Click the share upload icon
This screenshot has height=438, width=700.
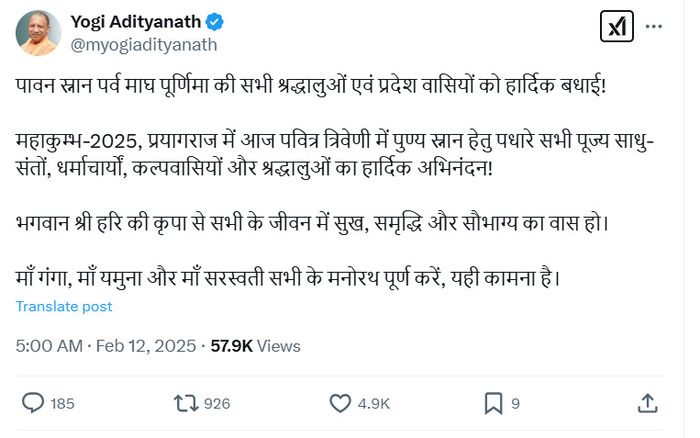click(x=648, y=404)
